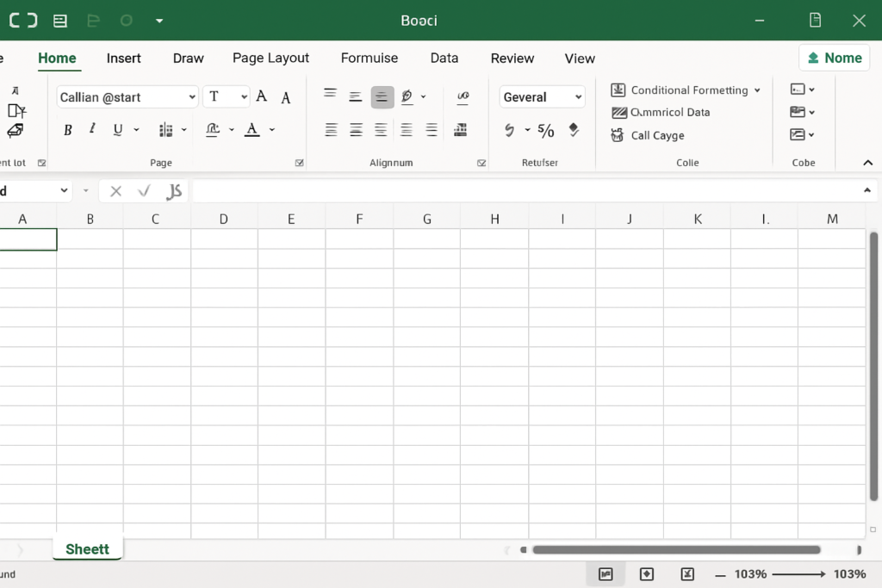Image resolution: width=882 pixels, height=588 pixels.
Task: Apply top vertical alignment
Action: [330, 94]
